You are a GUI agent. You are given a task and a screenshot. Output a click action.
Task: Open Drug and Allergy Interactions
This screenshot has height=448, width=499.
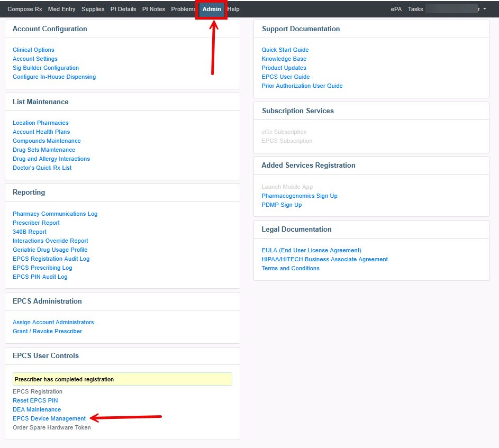point(51,159)
